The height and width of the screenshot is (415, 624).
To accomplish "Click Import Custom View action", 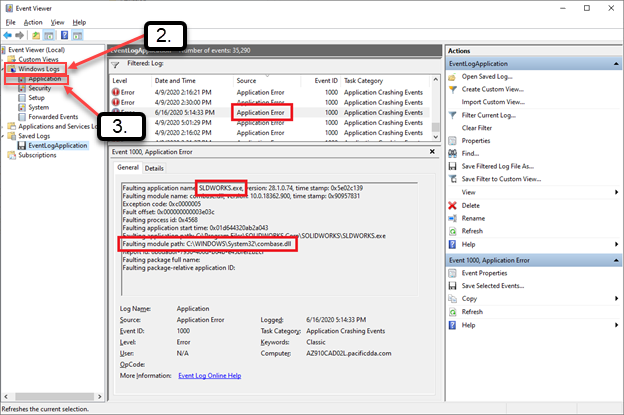I will (x=493, y=102).
